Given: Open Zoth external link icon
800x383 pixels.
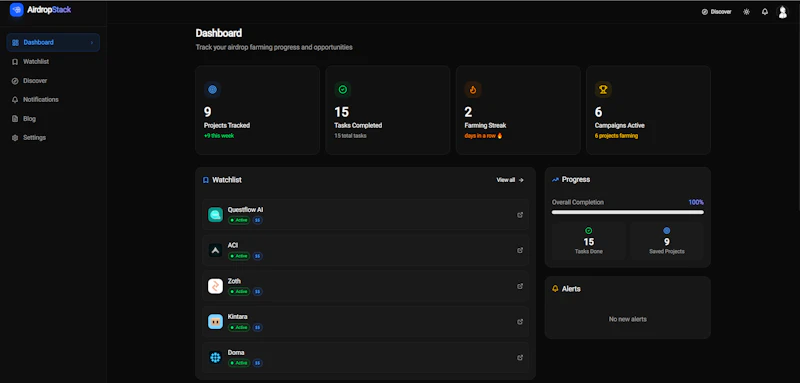Looking at the screenshot, I should pyautogui.click(x=520, y=286).
